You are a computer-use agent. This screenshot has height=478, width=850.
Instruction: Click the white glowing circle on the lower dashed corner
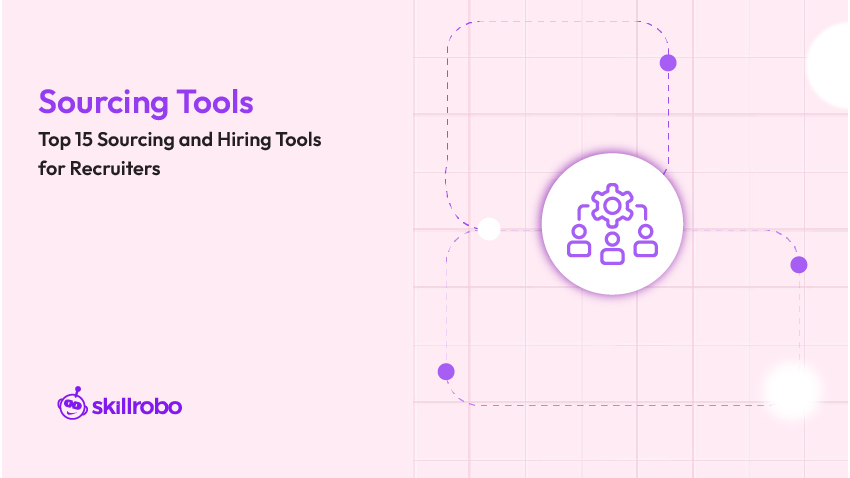coord(792,389)
